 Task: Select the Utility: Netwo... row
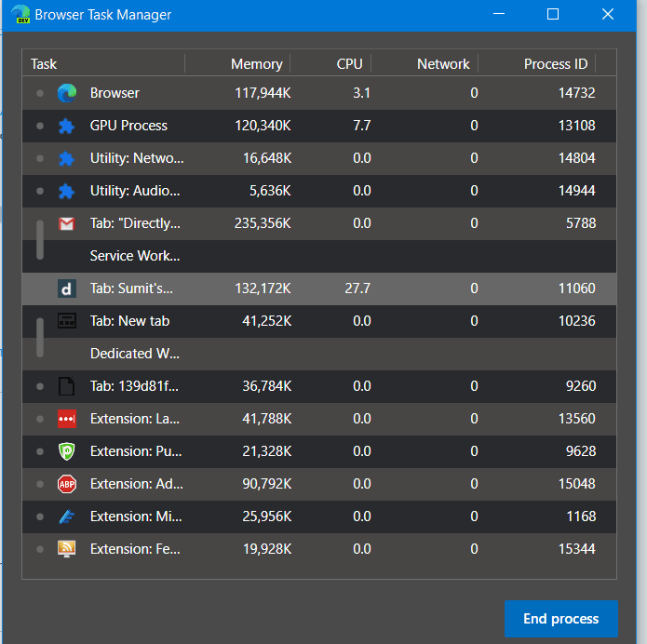coord(319,158)
